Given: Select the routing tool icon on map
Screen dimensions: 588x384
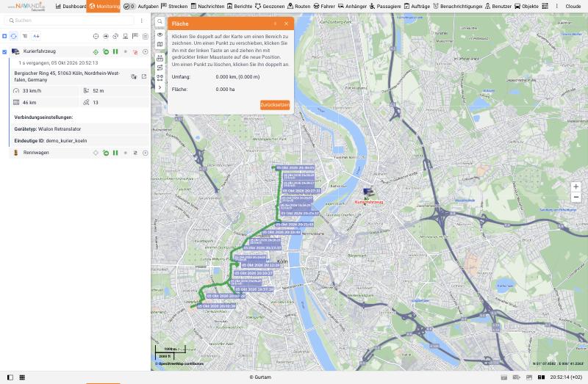Looking at the screenshot, I should pos(159,68).
